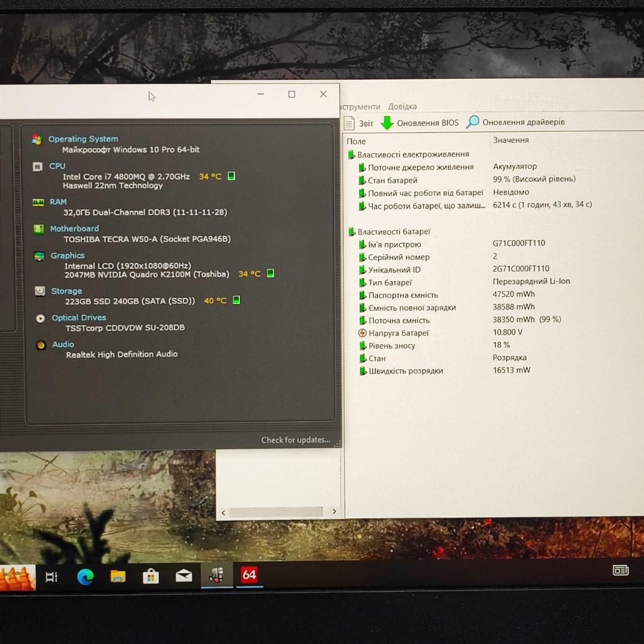
Task: Click the Поле column header
Action: pos(356,141)
